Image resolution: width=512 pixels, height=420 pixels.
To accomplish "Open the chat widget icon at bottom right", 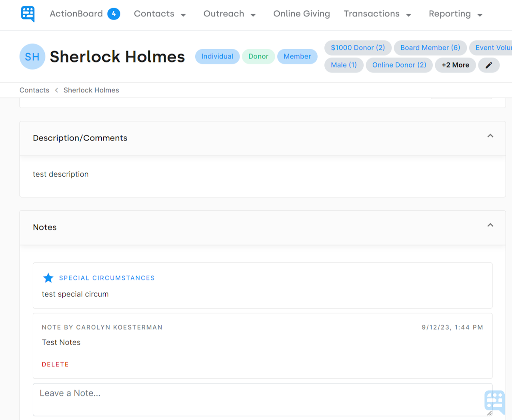I will [495, 402].
